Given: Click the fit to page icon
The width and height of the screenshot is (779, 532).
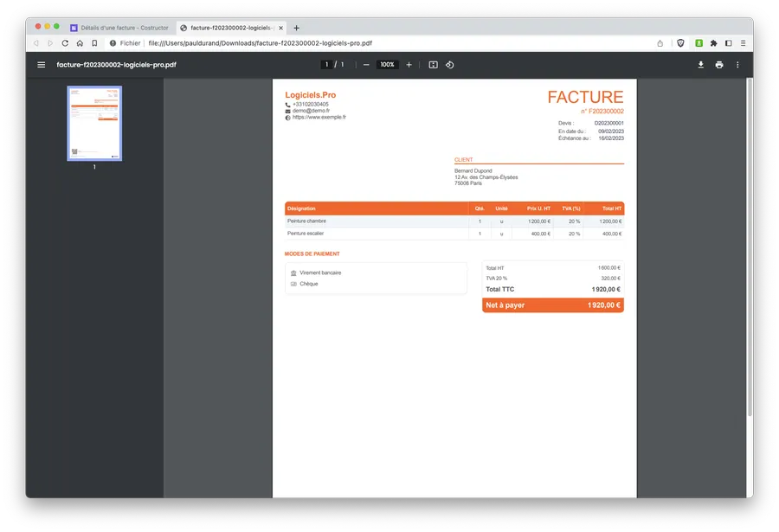Looking at the screenshot, I should click(433, 65).
